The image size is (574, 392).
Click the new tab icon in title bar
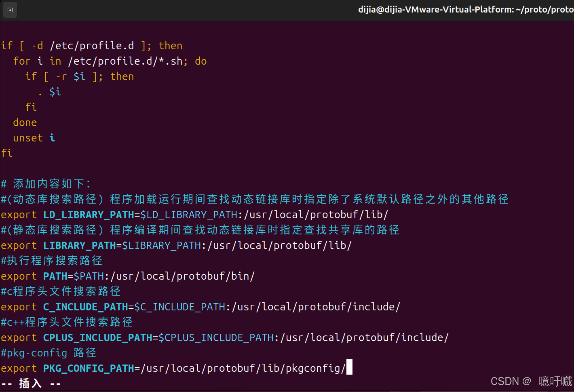pyautogui.click(x=10, y=10)
